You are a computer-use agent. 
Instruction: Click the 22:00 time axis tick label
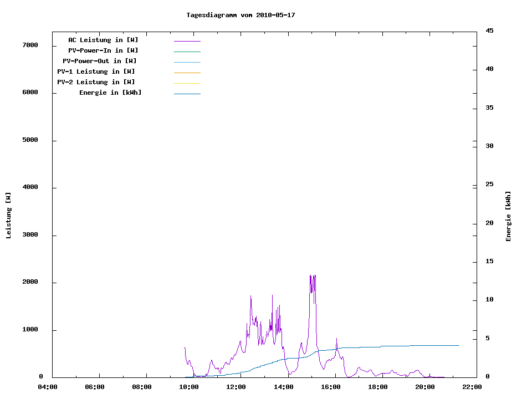pyautogui.click(x=472, y=387)
